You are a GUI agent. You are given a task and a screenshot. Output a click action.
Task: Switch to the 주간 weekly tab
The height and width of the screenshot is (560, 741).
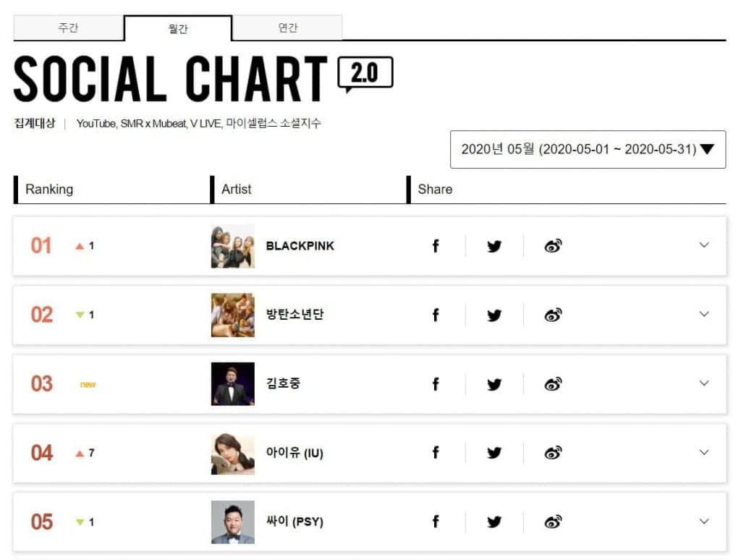pos(69,28)
